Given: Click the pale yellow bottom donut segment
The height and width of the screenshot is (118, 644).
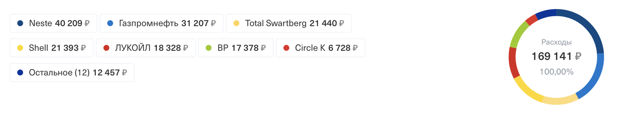Looking at the screenshot, I should 560,100.
